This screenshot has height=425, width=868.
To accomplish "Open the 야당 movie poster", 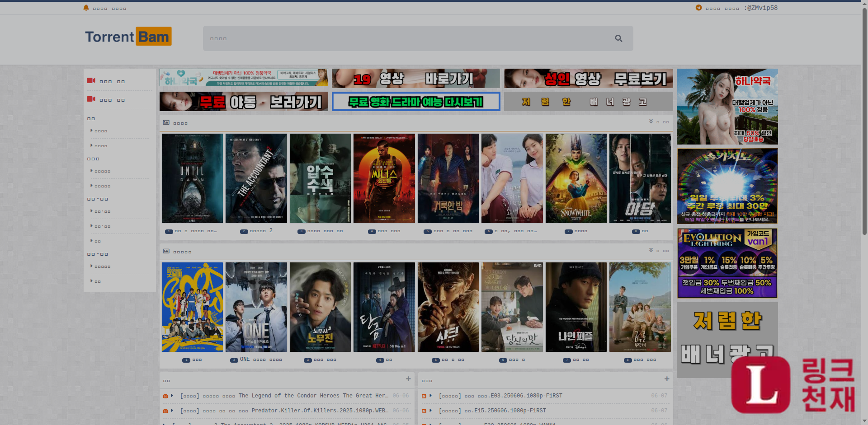I will [x=640, y=178].
